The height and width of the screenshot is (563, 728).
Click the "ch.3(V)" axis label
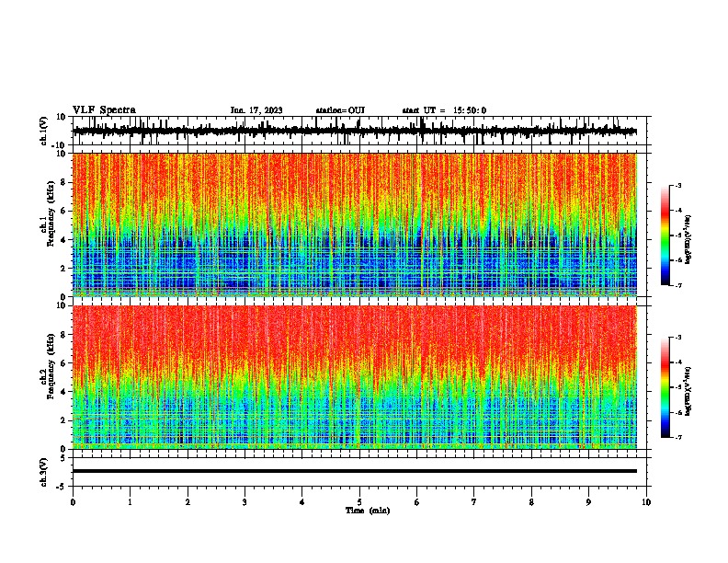[44, 472]
